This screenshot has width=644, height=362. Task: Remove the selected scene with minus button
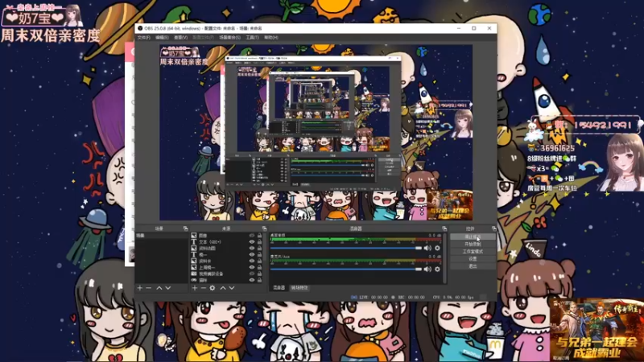click(149, 288)
